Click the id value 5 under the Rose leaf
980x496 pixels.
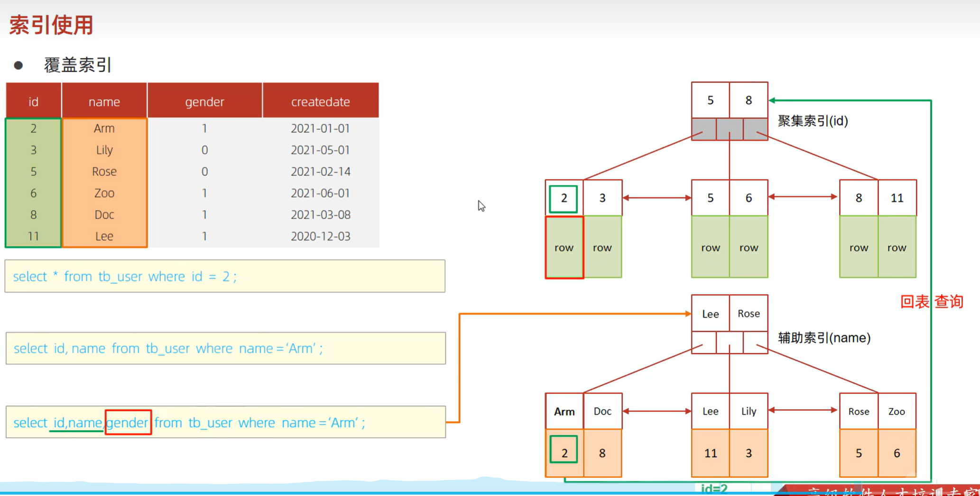point(859,453)
